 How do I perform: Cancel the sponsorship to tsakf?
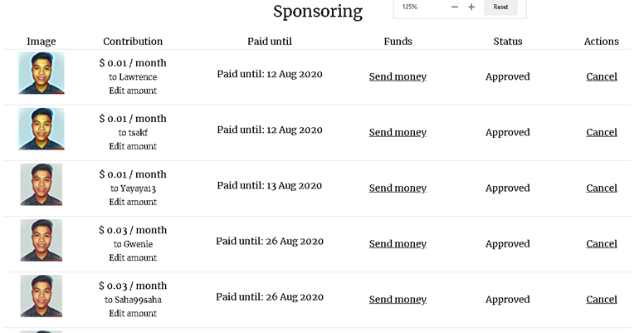point(602,132)
